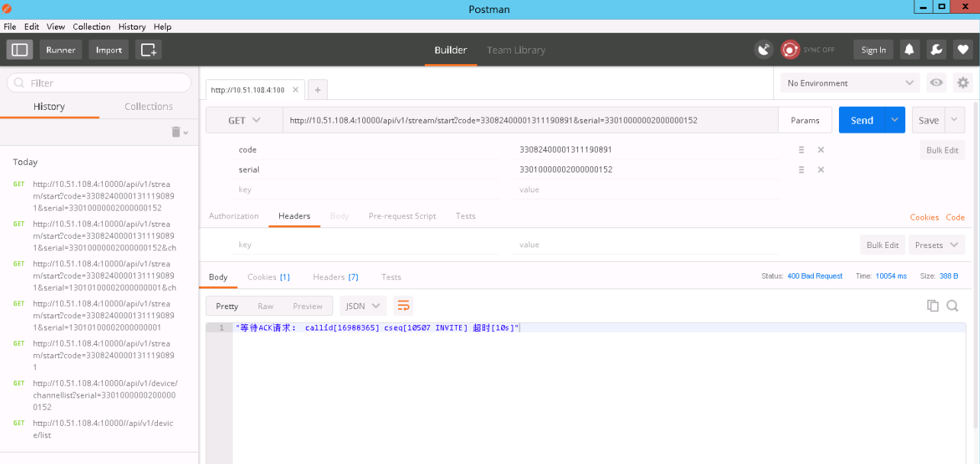Viewport: 980px width, 464px height.
Task: Copy response body to clipboard
Action: click(932, 305)
